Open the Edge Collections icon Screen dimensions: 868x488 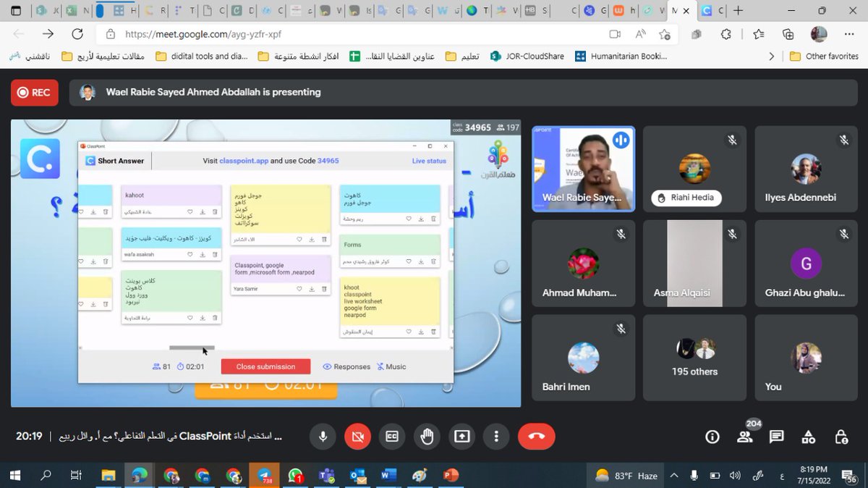point(788,34)
